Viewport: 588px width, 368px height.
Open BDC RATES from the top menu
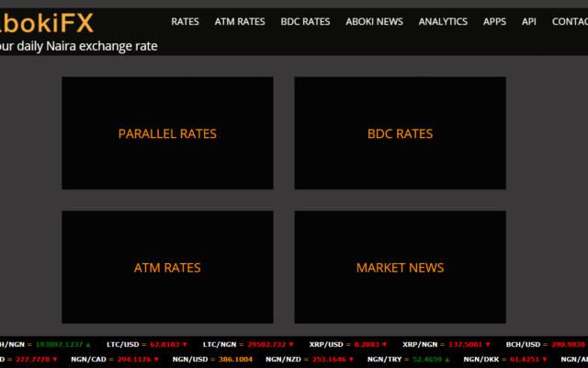pos(305,21)
